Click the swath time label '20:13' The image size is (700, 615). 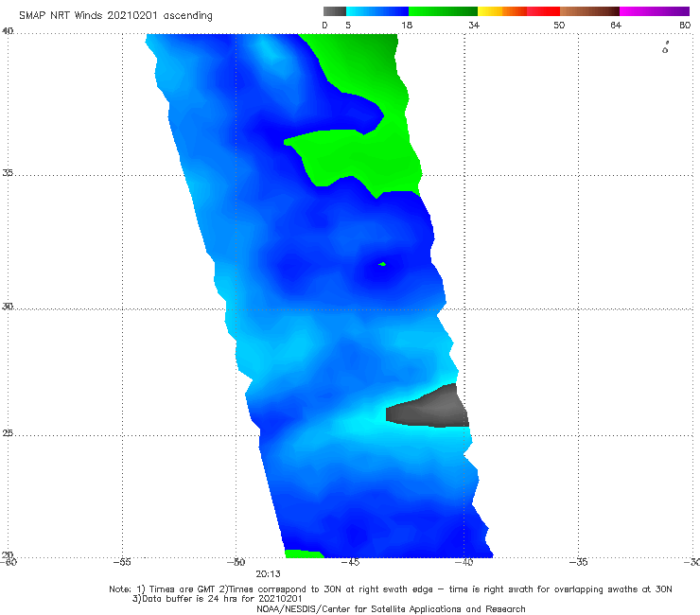click(269, 574)
